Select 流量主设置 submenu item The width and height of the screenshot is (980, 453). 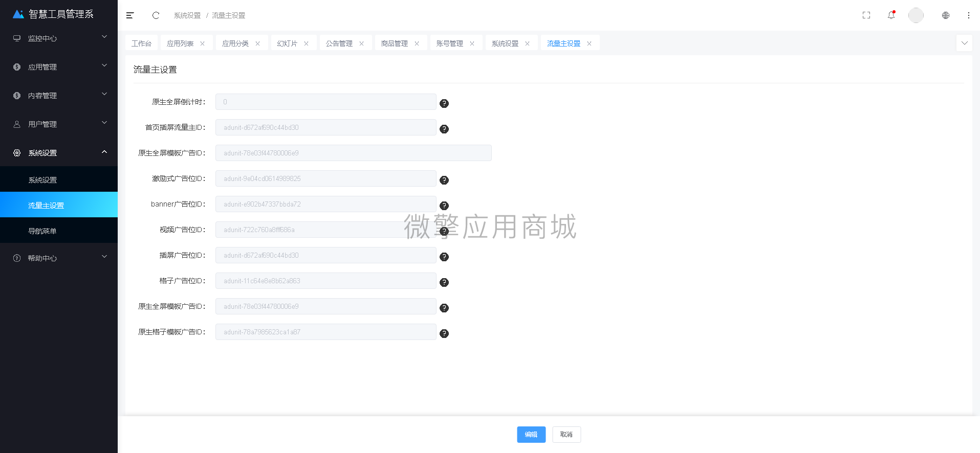59,205
